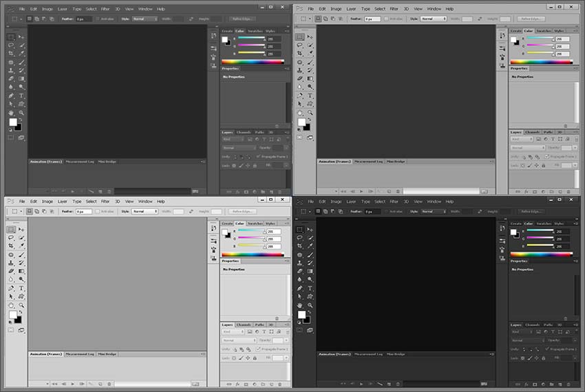
Task: Select the History Brush tool in black window
Action: point(310,263)
